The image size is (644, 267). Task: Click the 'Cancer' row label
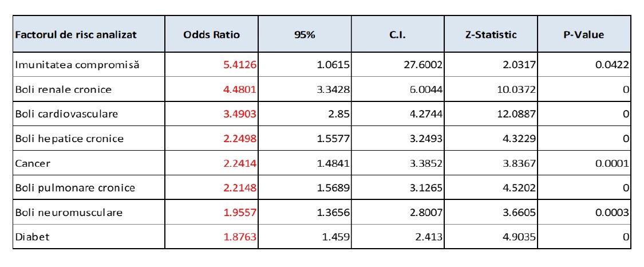tap(33, 163)
